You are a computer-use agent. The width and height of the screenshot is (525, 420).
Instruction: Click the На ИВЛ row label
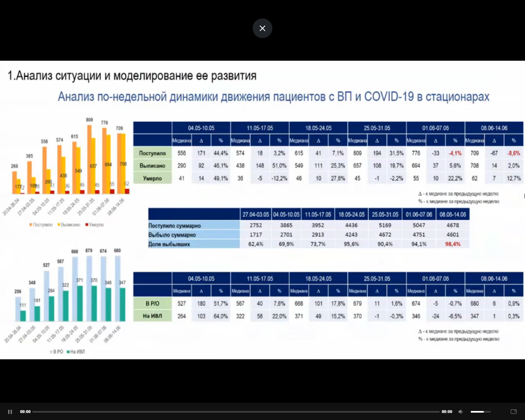point(152,316)
